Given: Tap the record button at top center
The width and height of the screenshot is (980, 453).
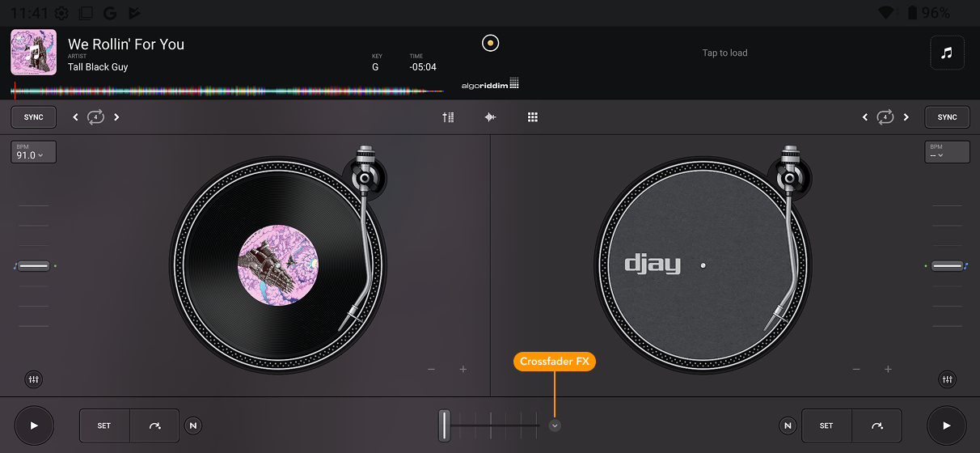Looking at the screenshot, I should (491, 43).
